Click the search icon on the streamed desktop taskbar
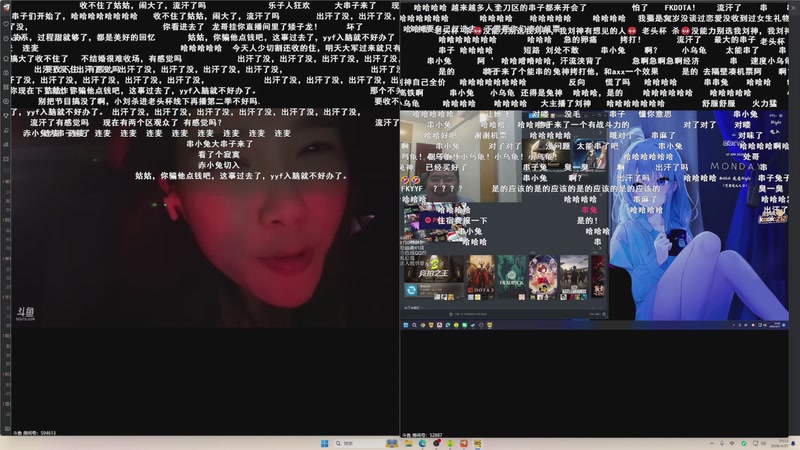 (x=414, y=325)
